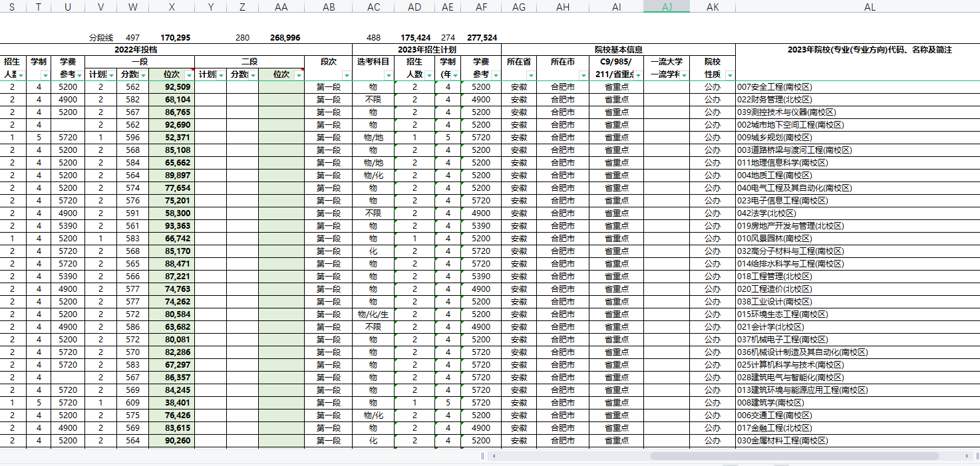Select score cell 596
The image size is (980, 466).
(132, 138)
